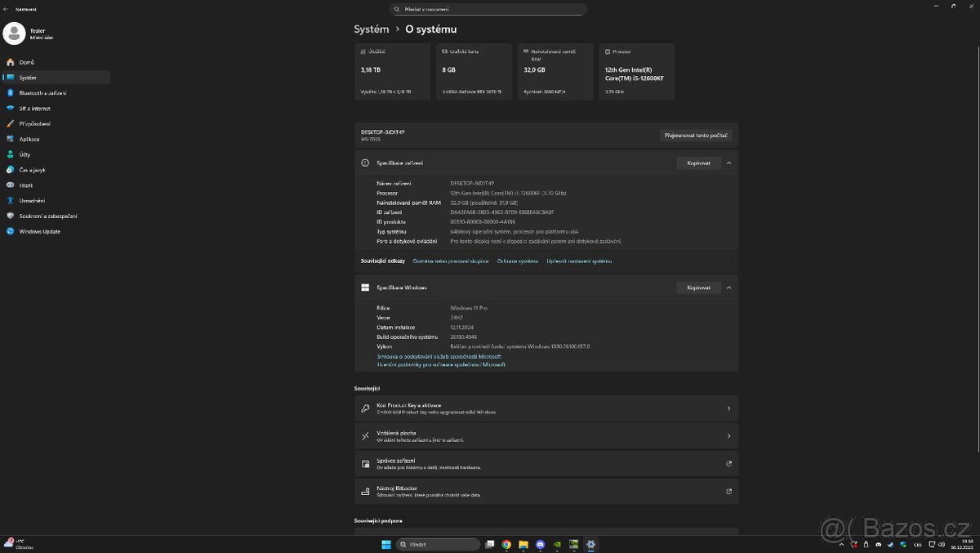980x553 pixels.
Task: Click the Windows Update sidebar icon
Action: [x=11, y=231]
